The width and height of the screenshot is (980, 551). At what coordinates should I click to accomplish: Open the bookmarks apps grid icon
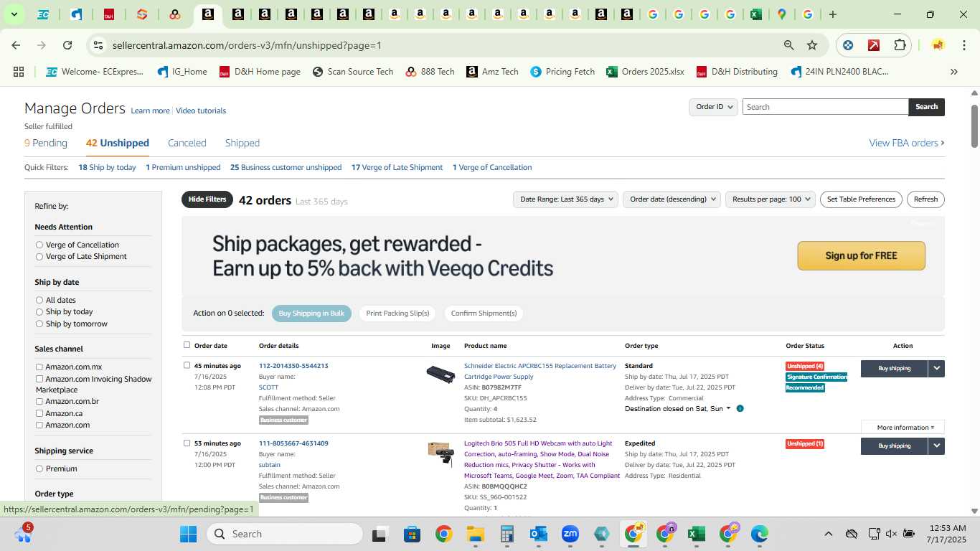pyautogui.click(x=19, y=72)
